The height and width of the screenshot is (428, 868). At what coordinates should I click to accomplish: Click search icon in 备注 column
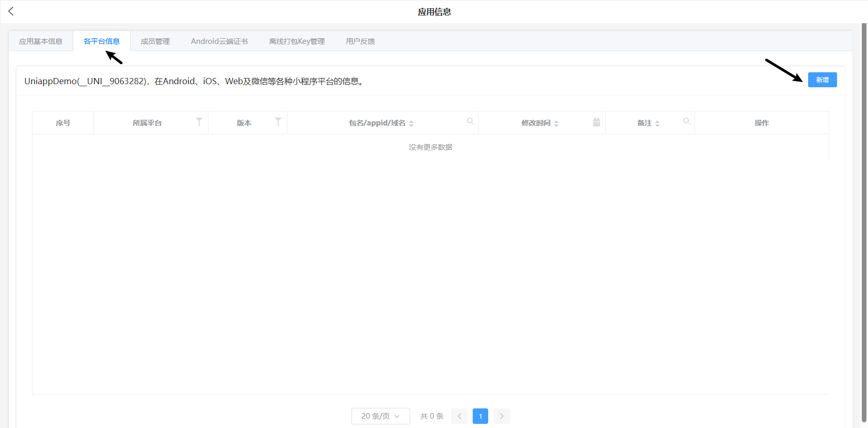click(x=686, y=121)
